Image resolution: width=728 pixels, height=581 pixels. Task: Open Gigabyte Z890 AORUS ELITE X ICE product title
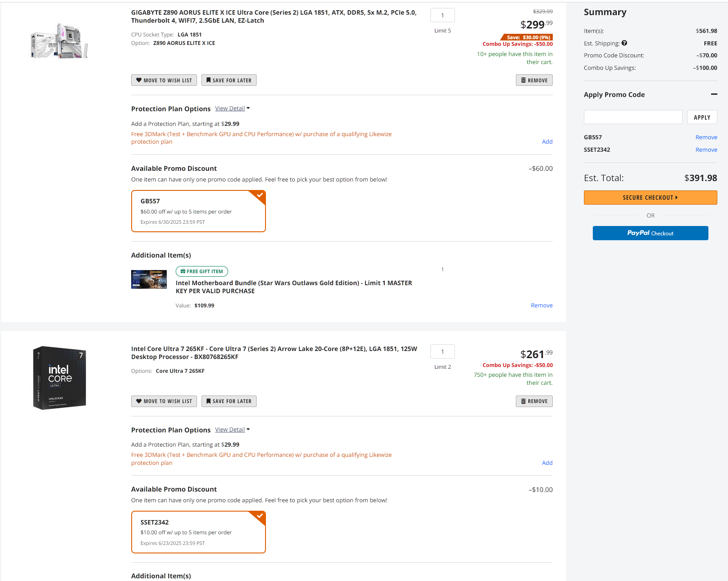[274, 16]
